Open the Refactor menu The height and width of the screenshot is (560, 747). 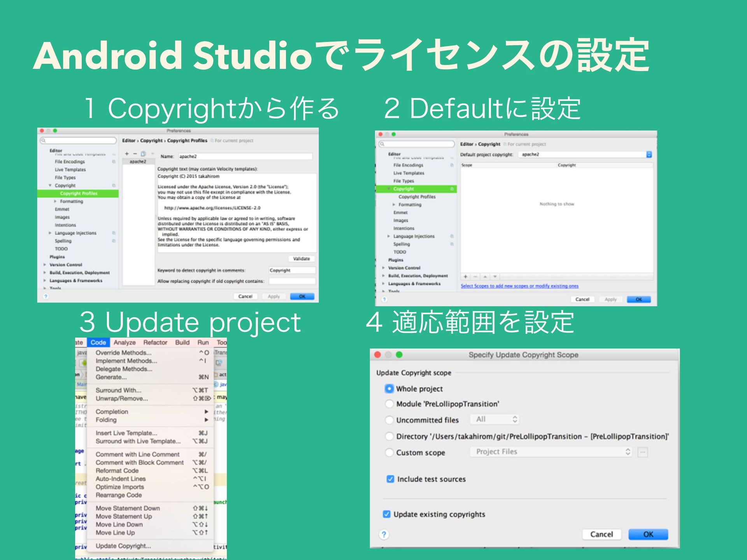155,342
